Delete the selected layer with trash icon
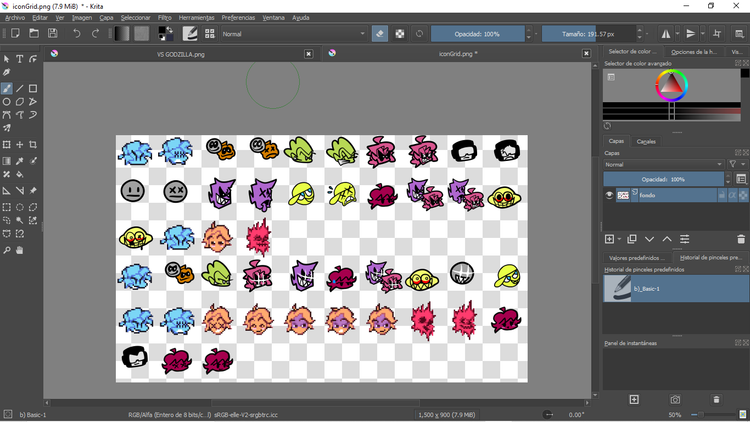Screen dimensions: 750x422 741,239
